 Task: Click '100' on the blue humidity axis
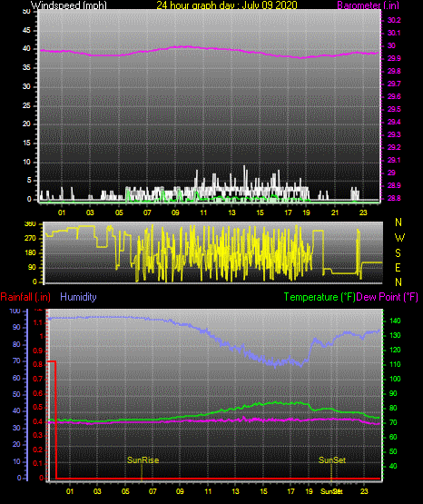(x=15, y=311)
